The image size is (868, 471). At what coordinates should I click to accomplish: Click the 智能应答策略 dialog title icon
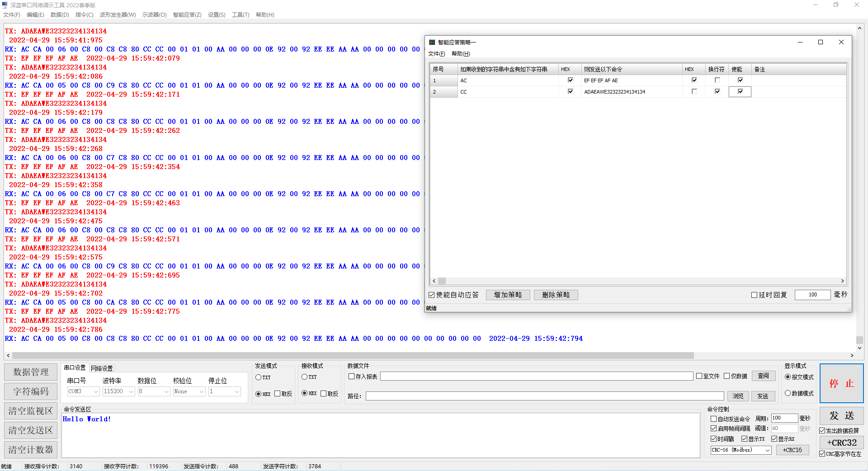tap(432, 42)
